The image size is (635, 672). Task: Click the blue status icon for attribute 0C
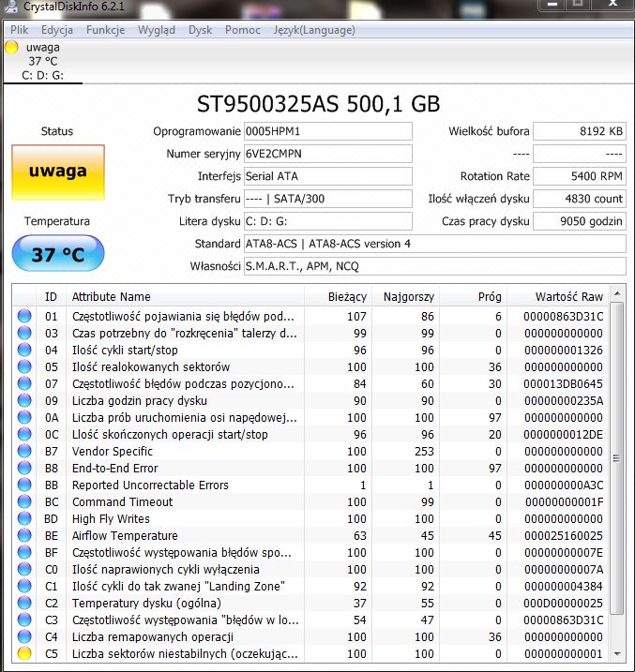pyautogui.click(x=24, y=434)
